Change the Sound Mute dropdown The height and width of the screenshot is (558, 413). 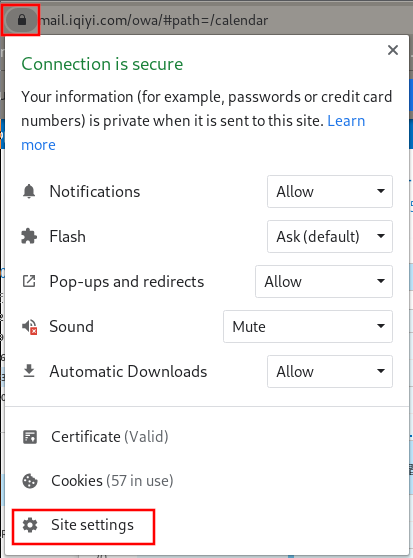pos(308,326)
